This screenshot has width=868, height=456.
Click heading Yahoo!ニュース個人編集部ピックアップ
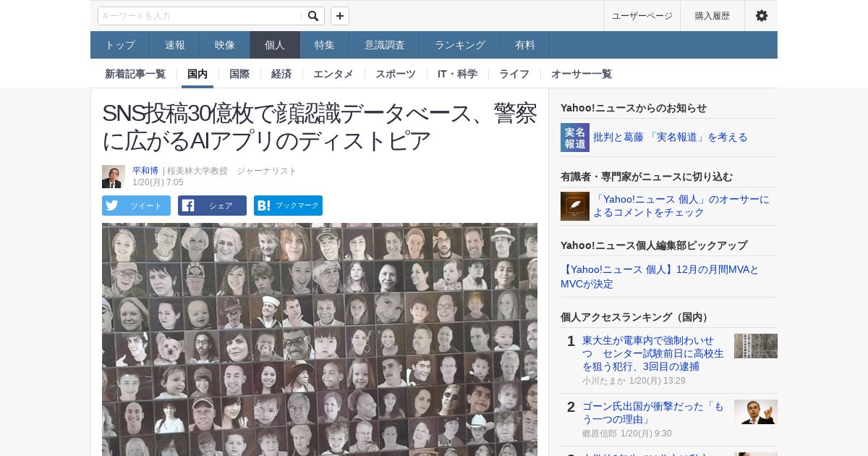pos(654,245)
